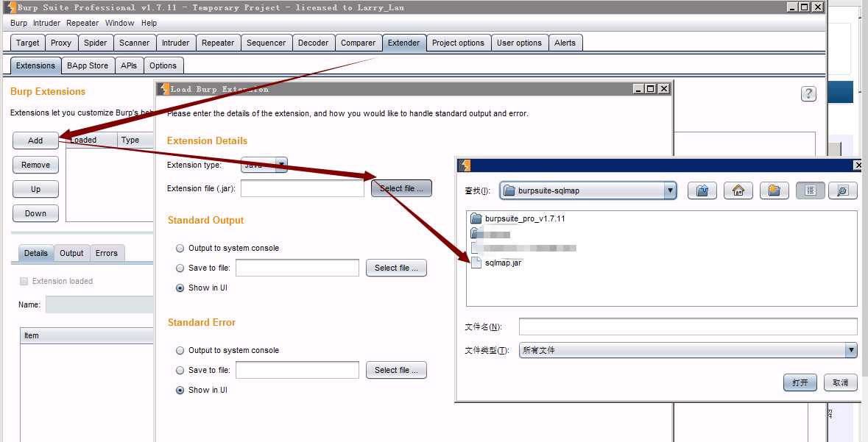The width and height of the screenshot is (868, 442).
Task: Move extension Up in list
Action: [35, 189]
